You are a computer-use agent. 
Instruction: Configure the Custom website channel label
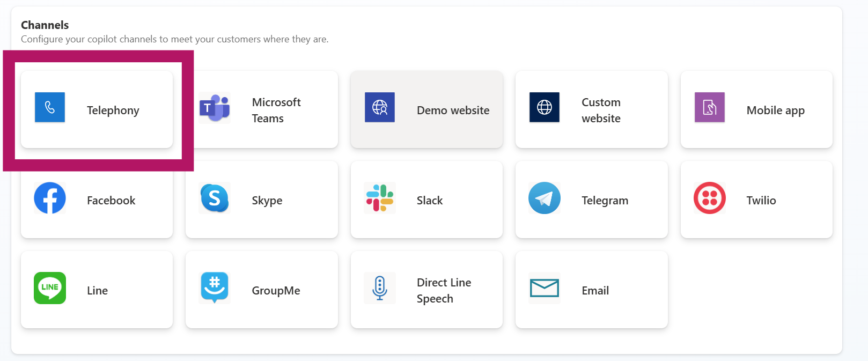601,110
